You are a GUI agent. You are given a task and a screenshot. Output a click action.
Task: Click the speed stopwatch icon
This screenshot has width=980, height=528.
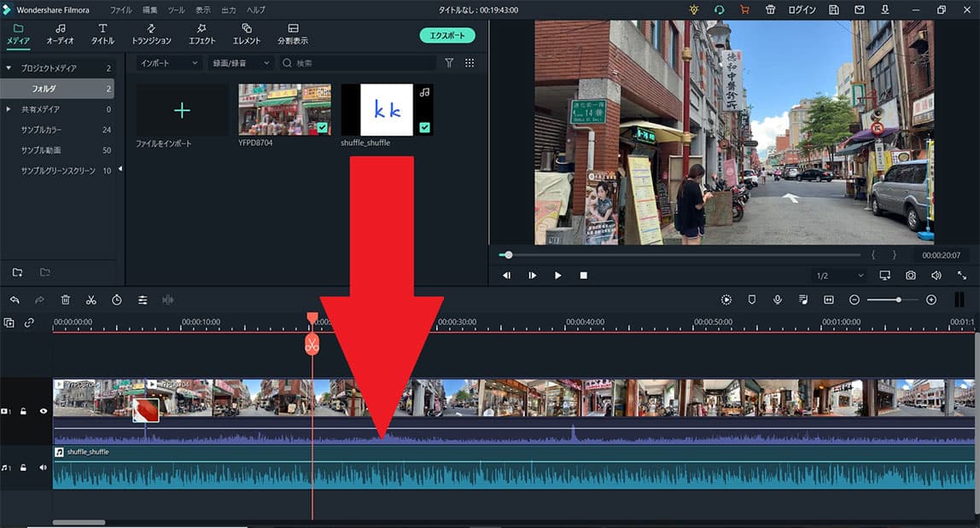click(117, 300)
